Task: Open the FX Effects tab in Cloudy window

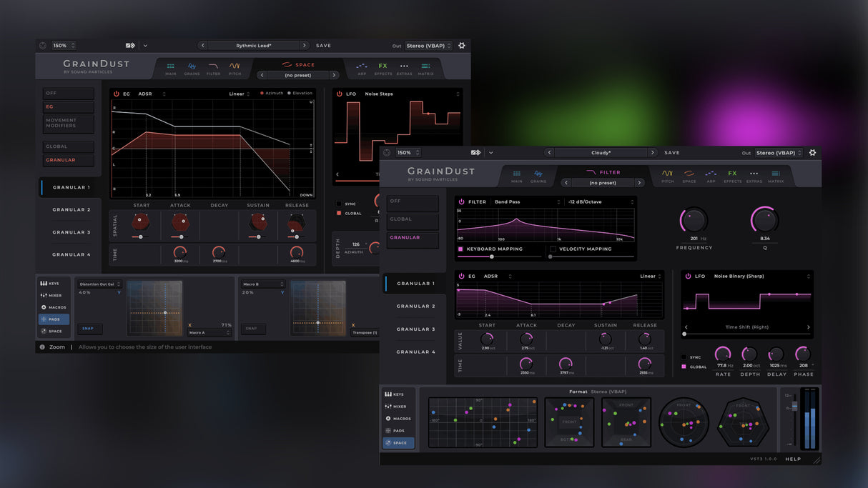Action: pyautogui.click(x=732, y=176)
